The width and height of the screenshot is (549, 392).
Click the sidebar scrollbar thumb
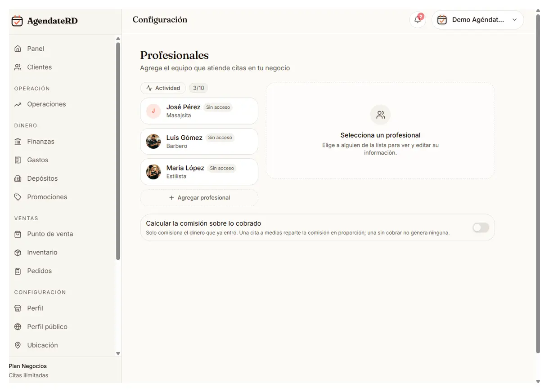tap(118, 151)
